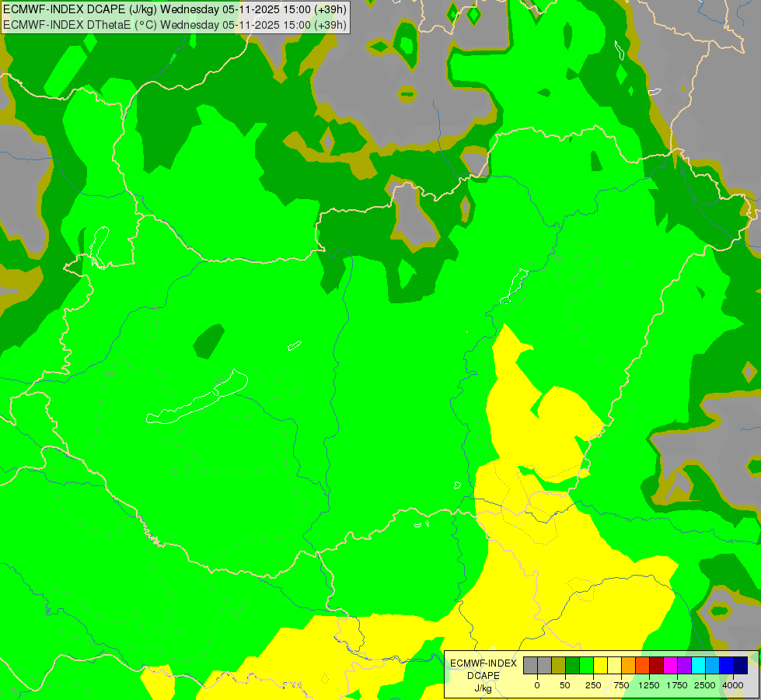Click the legend's ECMWF-INDEX label
761x700 pixels.
click(x=483, y=663)
